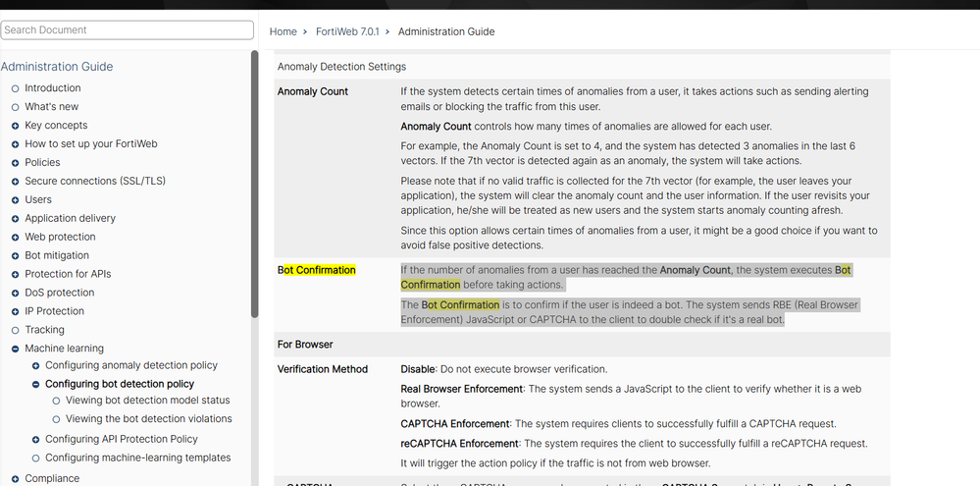Open the Tracking sidebar entry
Viewport: 980px width, 486px height.
(x=44, y=330)
